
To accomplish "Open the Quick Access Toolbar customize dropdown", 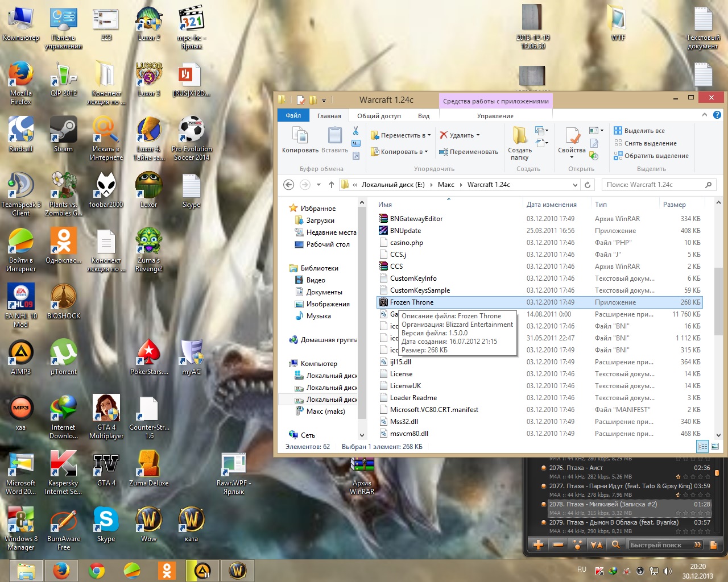I will (324, 101).
